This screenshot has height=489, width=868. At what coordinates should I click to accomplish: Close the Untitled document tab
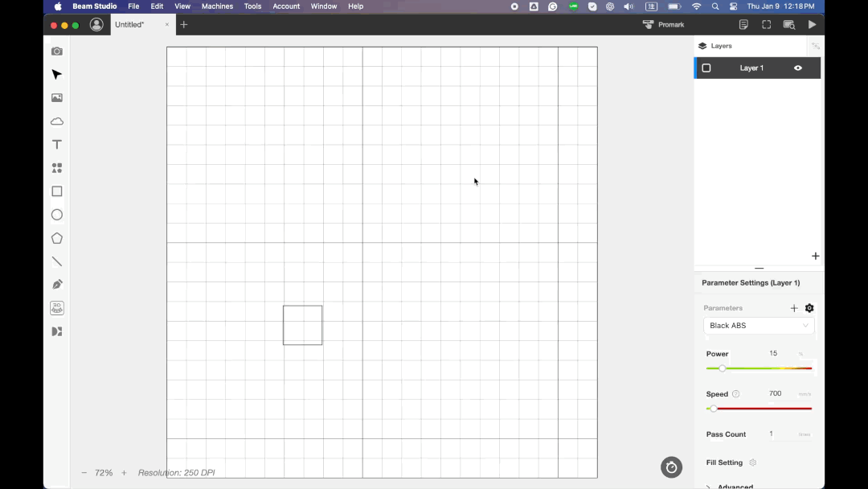pyautogui.click(x=166, y=24)
